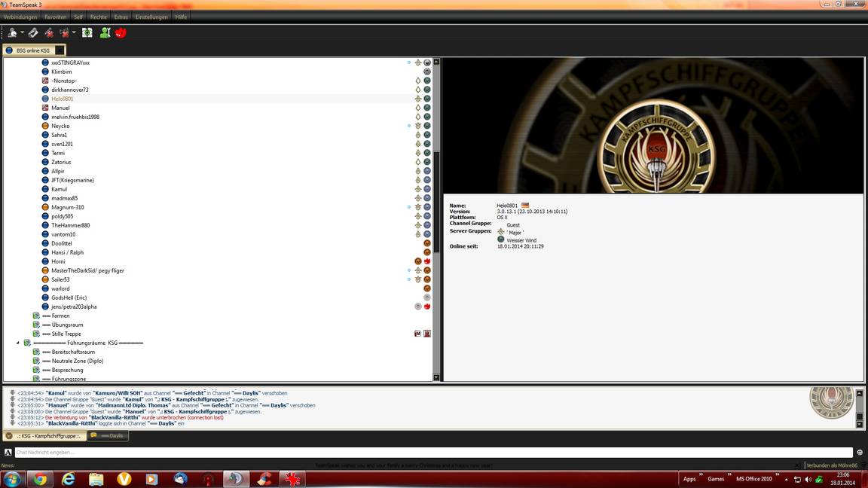The image size is (868, 488).
Task: Click the Manuel user status icon
Action: coord(45,108)
